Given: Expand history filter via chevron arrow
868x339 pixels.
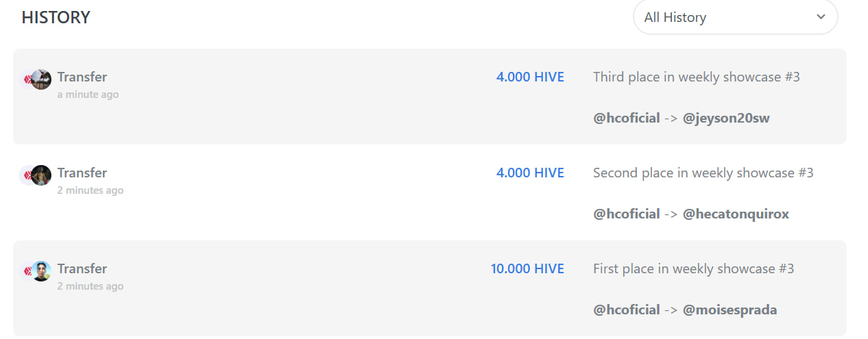Looking at the screenshot, I should pos(821,17).
